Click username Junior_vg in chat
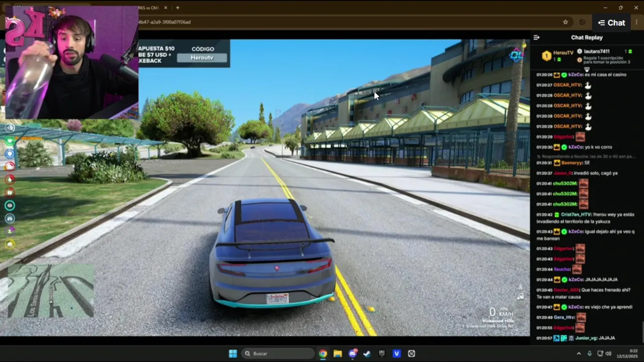Viewport: 644px width, 362px height. (x=587, y=338)
